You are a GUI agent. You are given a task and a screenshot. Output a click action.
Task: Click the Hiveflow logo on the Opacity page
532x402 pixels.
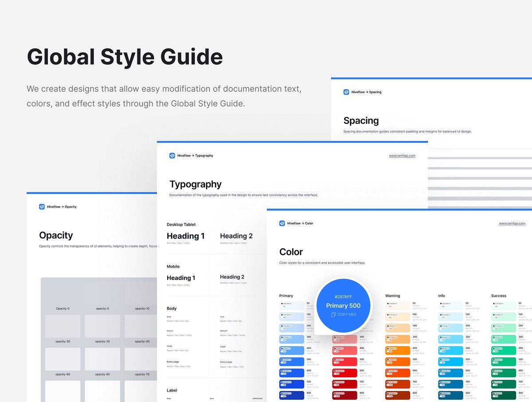click(42, 207)
